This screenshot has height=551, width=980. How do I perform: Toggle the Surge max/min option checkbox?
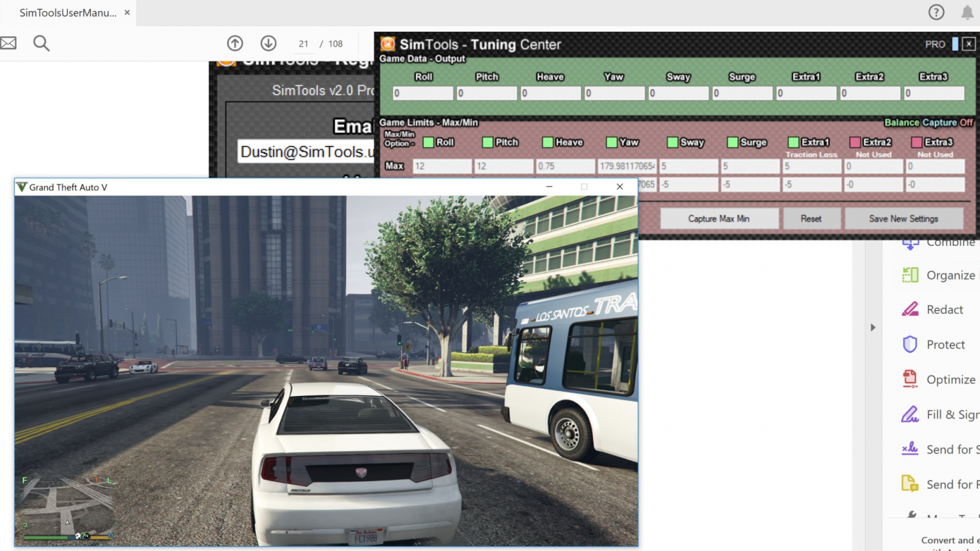(x=733, y=142)
